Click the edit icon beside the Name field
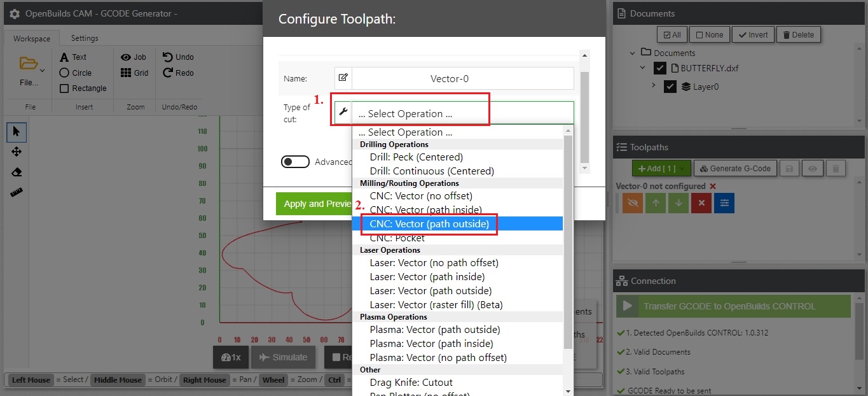Image resolution: width=868 pixels, height=396 pixels. [x=343, y=78]
